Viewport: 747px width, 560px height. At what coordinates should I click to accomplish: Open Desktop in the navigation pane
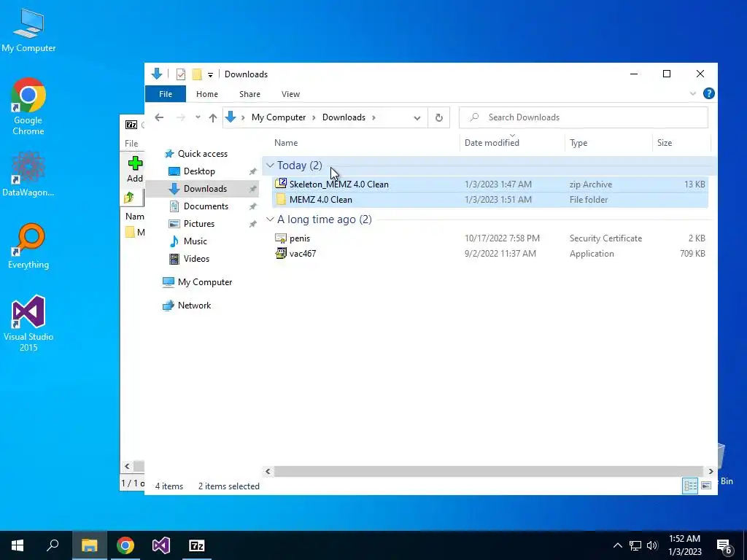click(x=199, y=171)
